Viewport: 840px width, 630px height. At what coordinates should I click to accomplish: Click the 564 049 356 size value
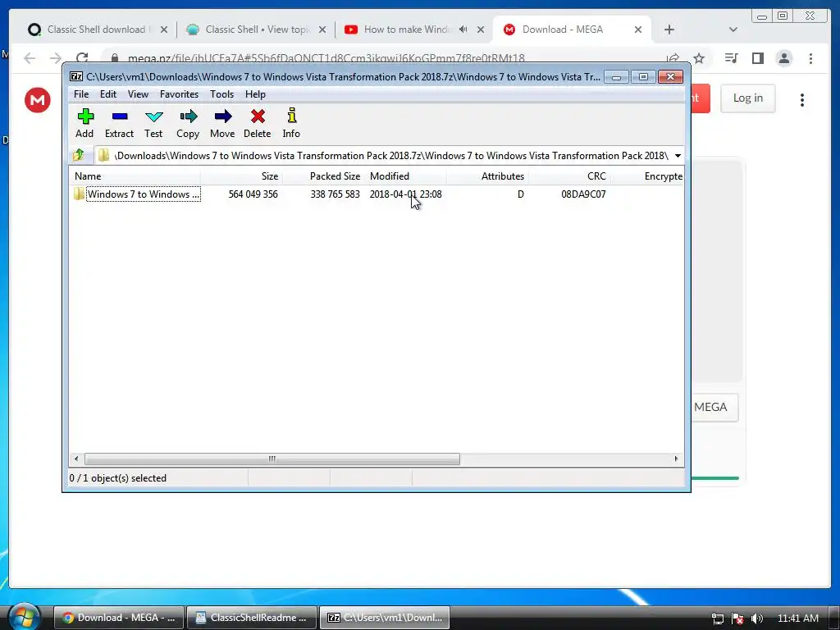tap(253, 194)
